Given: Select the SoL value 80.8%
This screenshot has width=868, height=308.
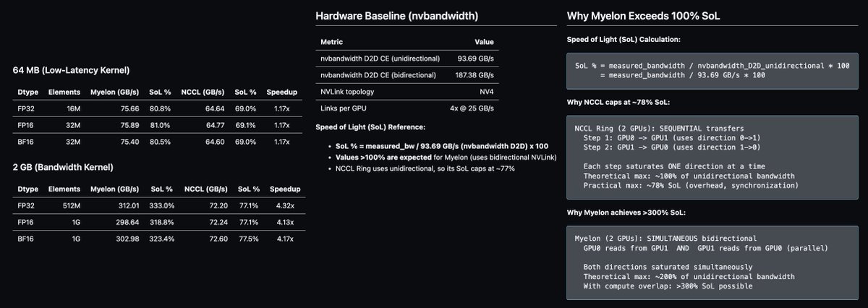Looking at the screenshot, I should point(161,108).
